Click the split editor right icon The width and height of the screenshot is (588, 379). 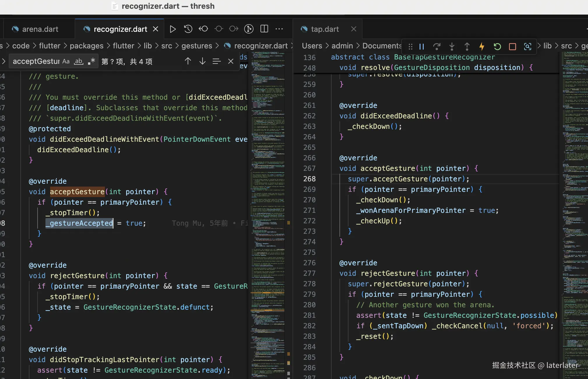tap(264, 29)
